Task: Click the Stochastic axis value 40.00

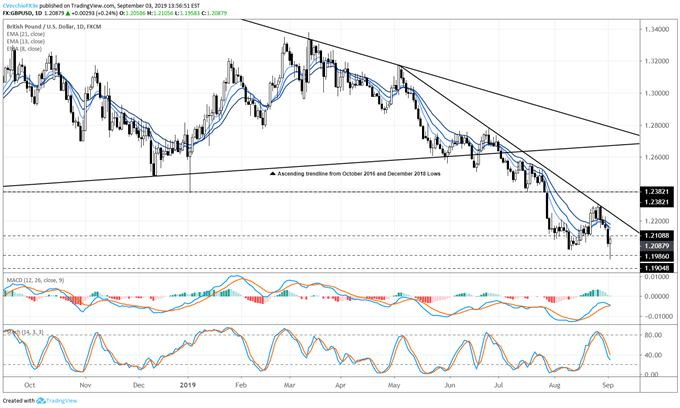Action: click(654, 355)
